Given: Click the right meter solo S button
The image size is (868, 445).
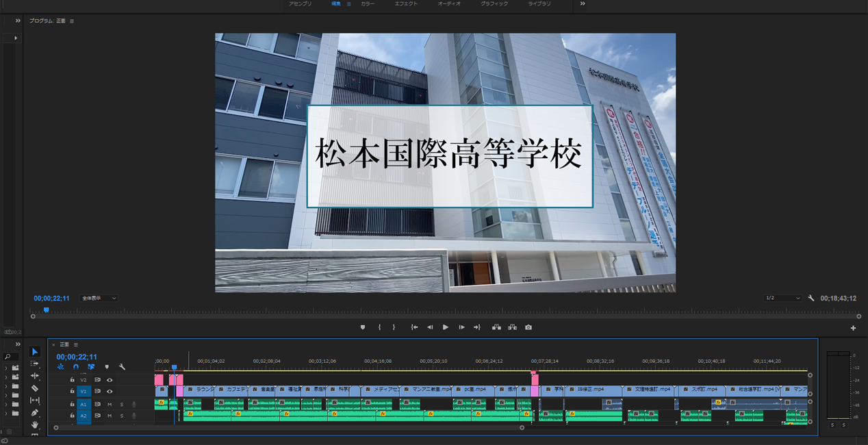Looking at the screenshot, I should tap(843, 425).
